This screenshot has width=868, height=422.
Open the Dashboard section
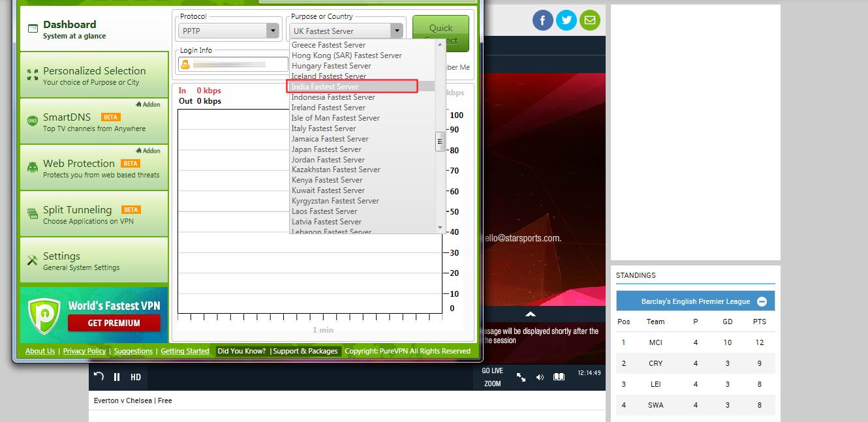coord(94,29)
